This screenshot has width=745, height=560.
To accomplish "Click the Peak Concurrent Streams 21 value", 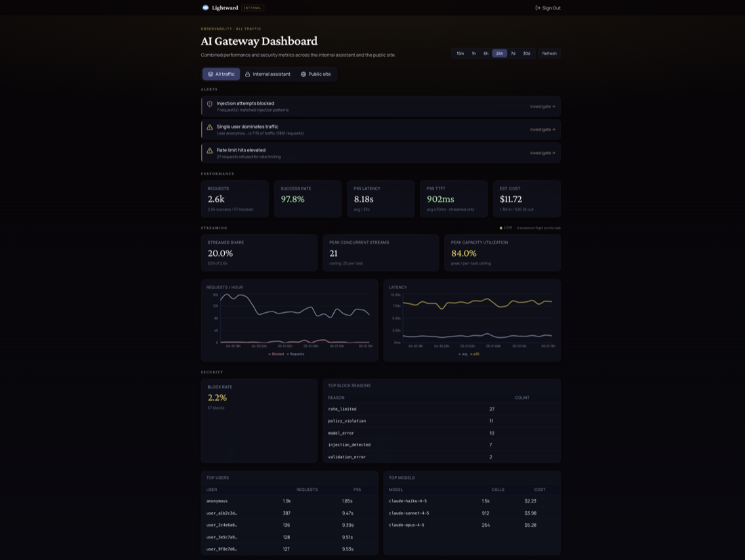I will (x=333, y=253).
